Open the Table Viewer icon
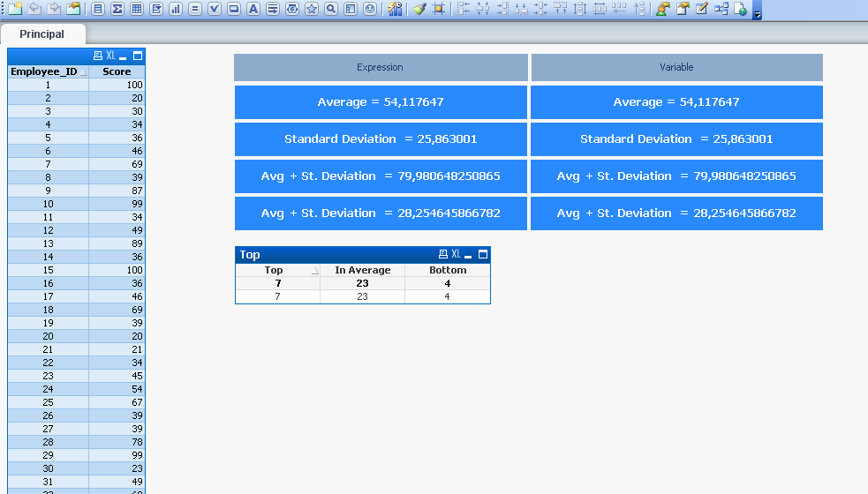Screen dimensions: 868x494 [721, 8]
